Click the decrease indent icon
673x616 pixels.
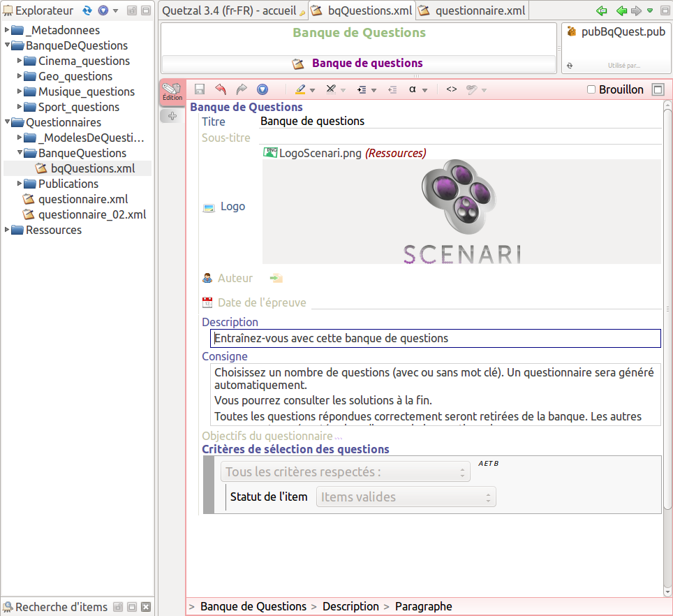click(x=392, y=89)
